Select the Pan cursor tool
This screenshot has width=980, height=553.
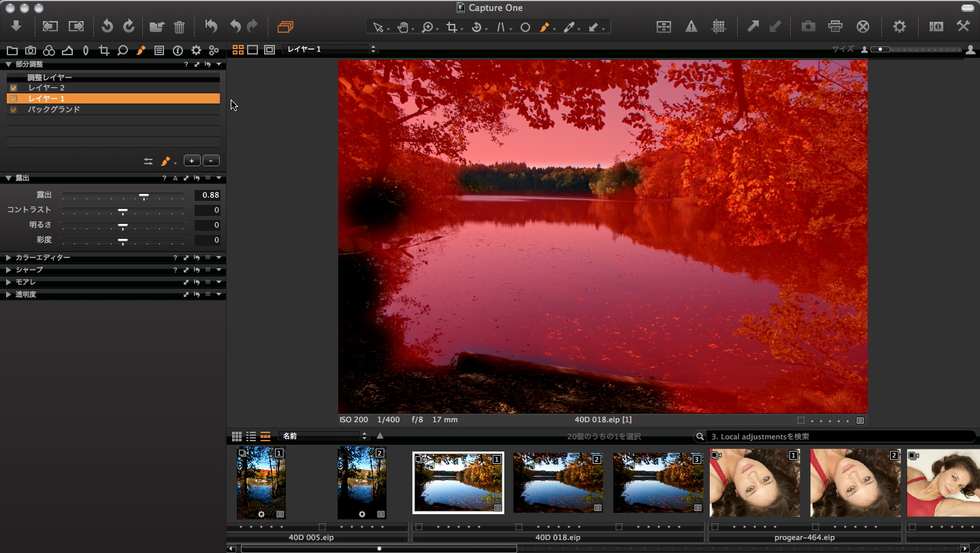[x=403, y=27]
